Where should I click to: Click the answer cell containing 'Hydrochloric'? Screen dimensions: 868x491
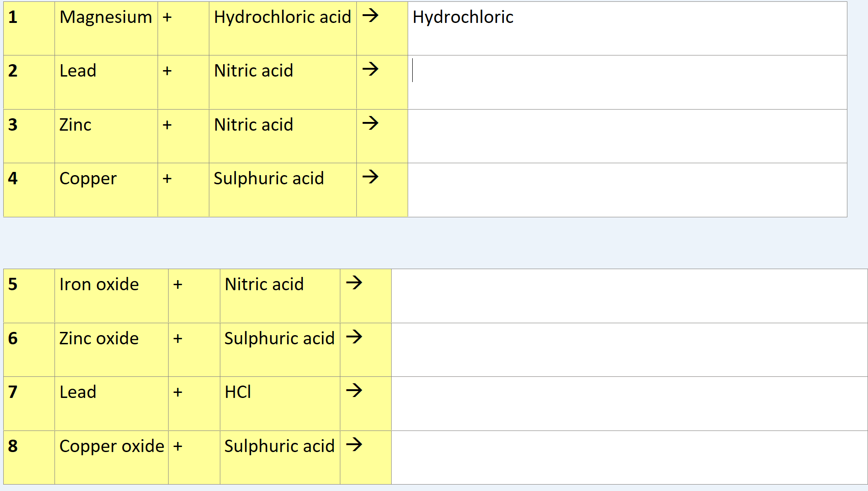click(627, 28)
